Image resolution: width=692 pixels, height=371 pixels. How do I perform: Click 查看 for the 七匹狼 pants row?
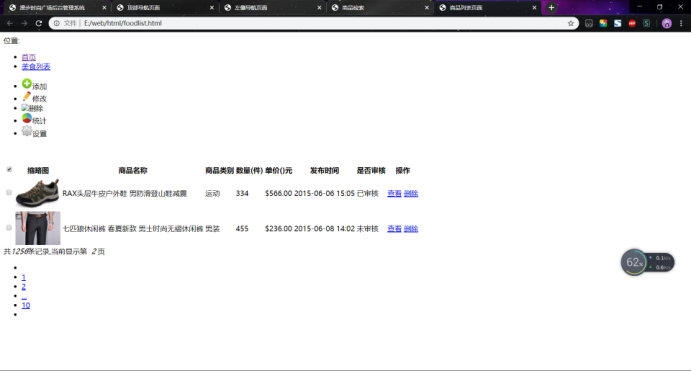pyautogui.click(x=394, y=229)
